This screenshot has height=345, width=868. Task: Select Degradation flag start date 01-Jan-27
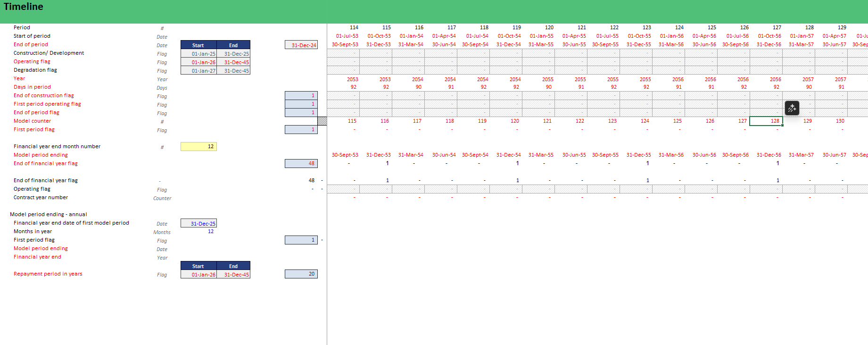(x=198, y=71)
